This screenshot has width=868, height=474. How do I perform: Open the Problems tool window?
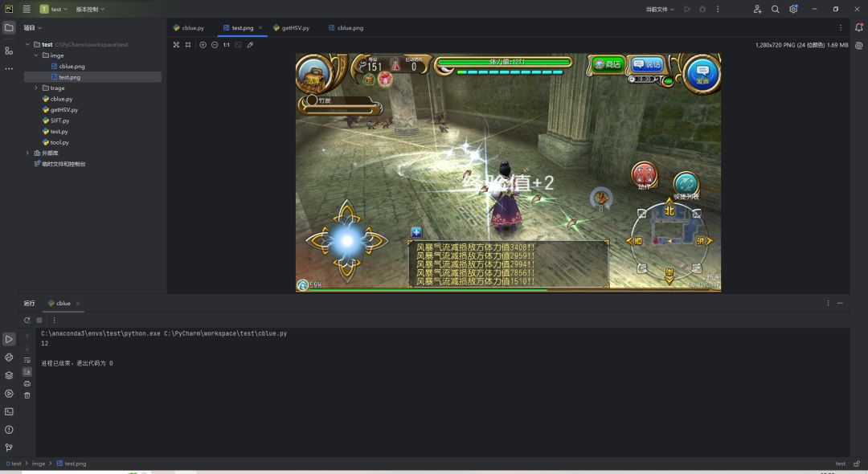coord(9,430)
